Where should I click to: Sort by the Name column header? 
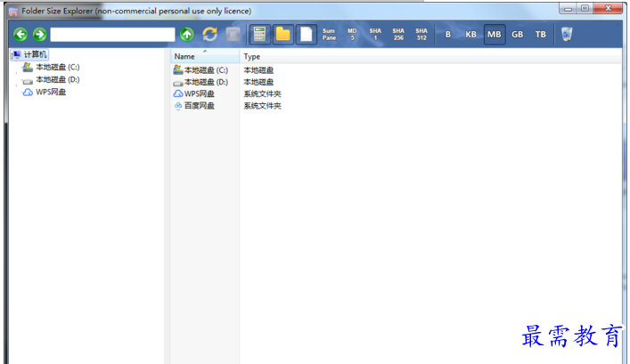coord(205,56)
